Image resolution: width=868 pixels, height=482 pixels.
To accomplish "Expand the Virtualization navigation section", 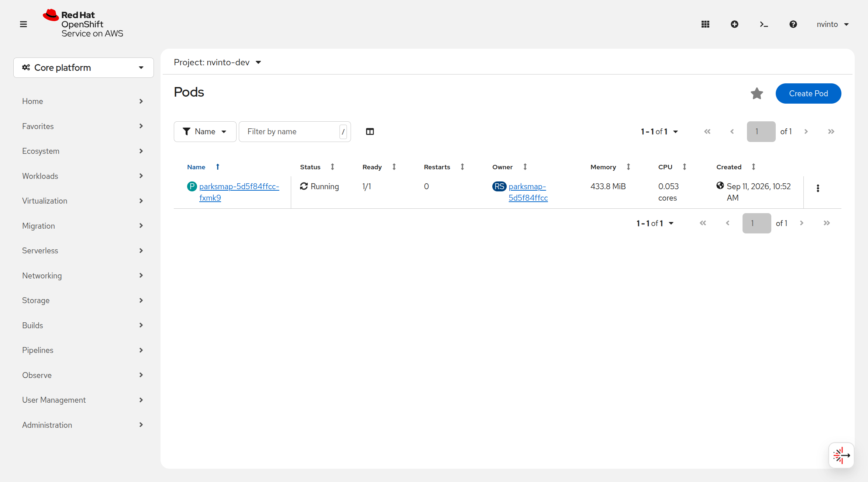I will [83, 201].
